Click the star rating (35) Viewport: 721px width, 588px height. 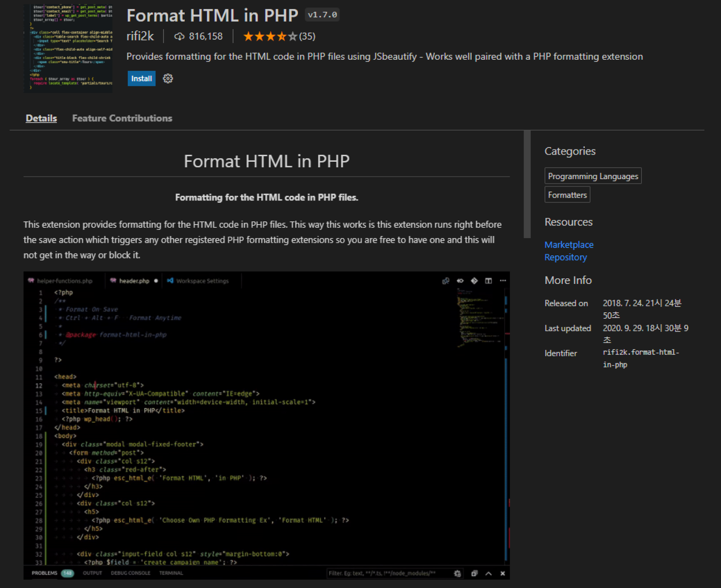point(279,36)
